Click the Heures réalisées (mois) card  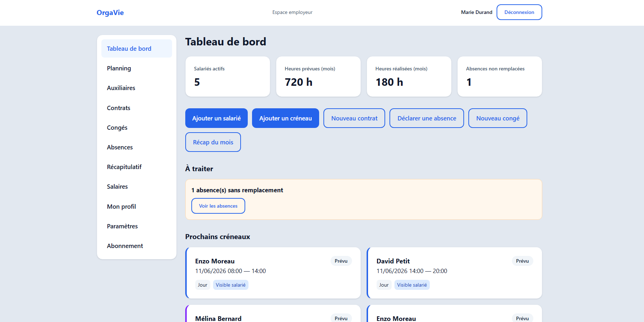409,76
